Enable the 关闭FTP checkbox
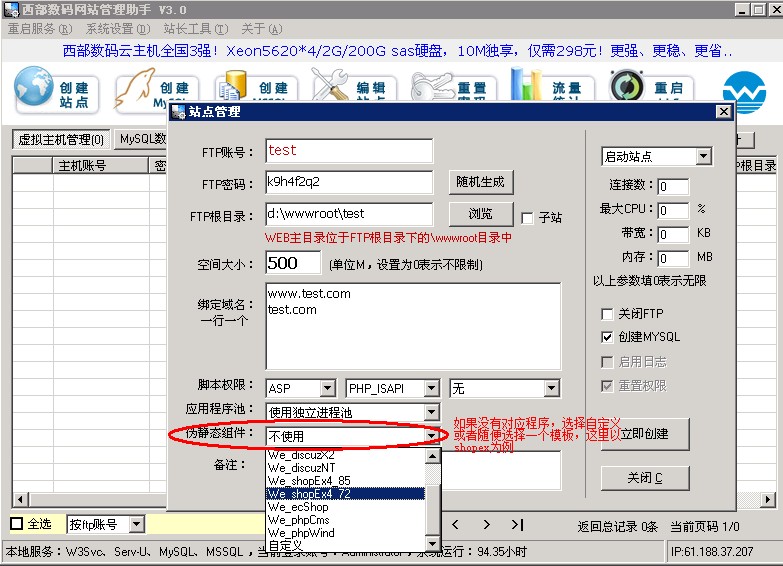Image resolution: width=783 pixels, height=566 pixels. pyautogui.click(x=607, y=314)
